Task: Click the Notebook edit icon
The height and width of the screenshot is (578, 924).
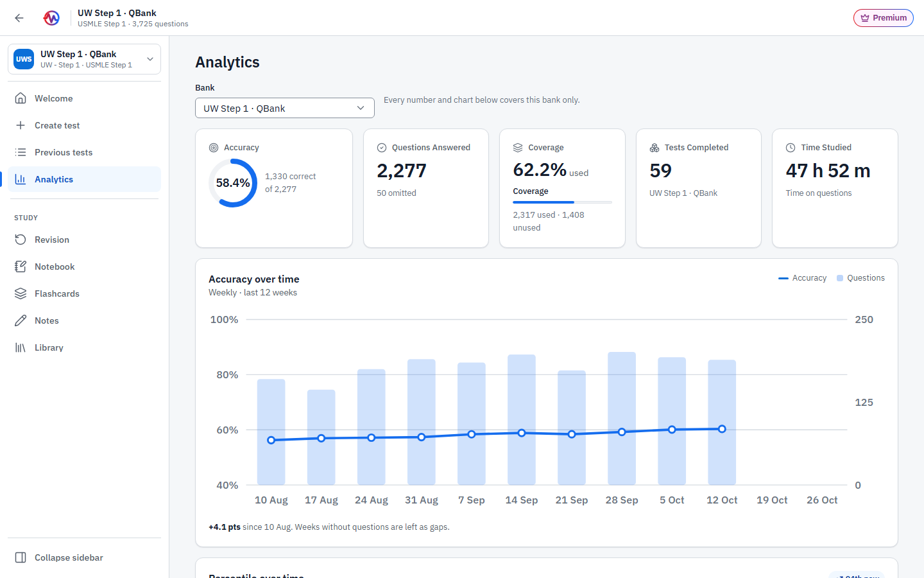Action: 21,267
